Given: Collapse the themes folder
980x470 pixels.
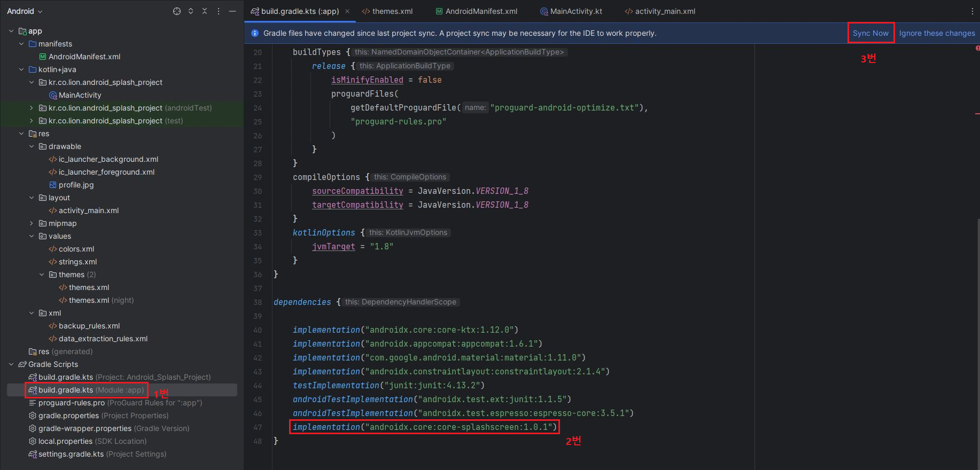Looking at the screenshot, I should (x=42, y=275).
